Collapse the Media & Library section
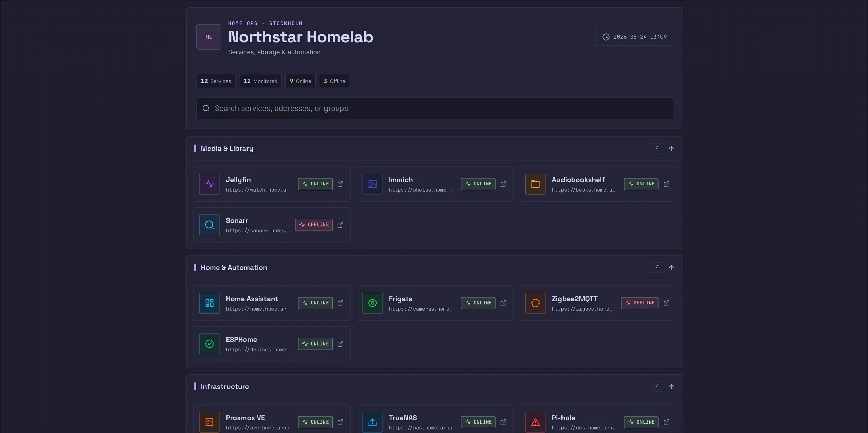This screenshot has width=868, height=433. pos(671,149)
